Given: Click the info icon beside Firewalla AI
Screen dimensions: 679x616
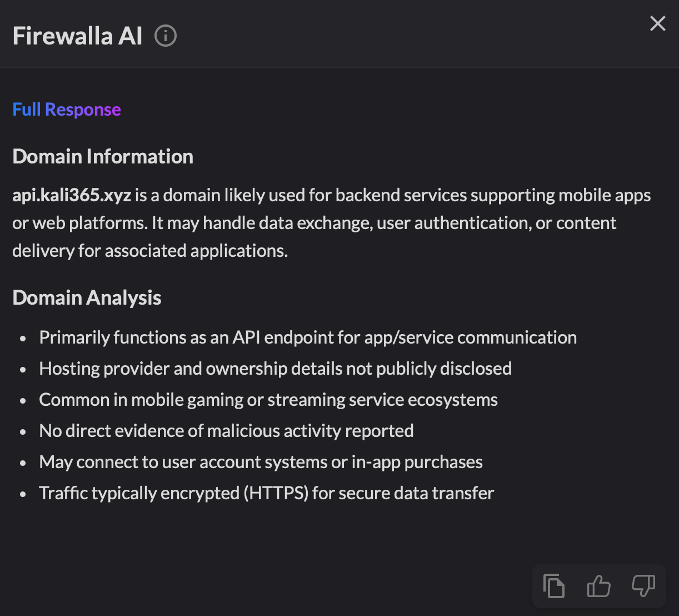Looking at the screenshot, I should tap(166, 36).
